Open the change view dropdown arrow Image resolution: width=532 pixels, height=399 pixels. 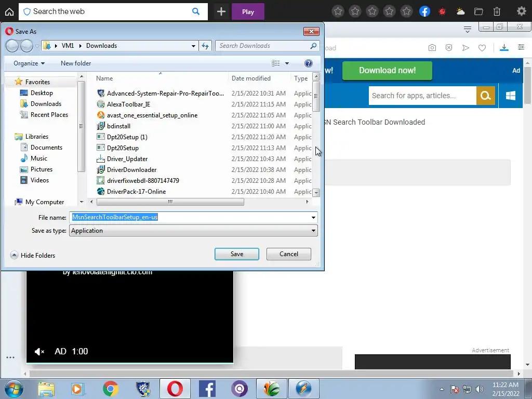point(287,63)
